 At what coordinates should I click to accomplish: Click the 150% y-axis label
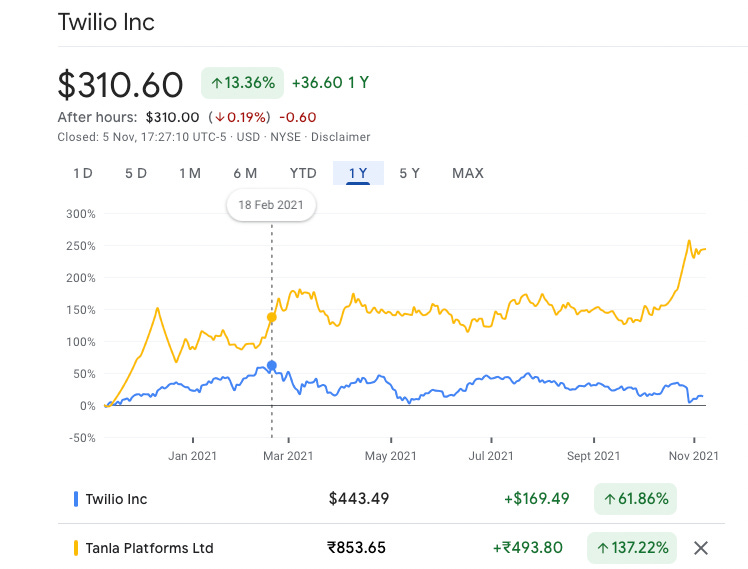click(81, 310)
